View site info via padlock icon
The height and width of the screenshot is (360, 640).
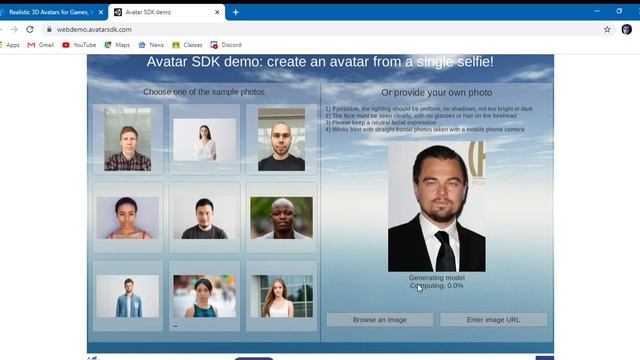[x=49, y=29]
